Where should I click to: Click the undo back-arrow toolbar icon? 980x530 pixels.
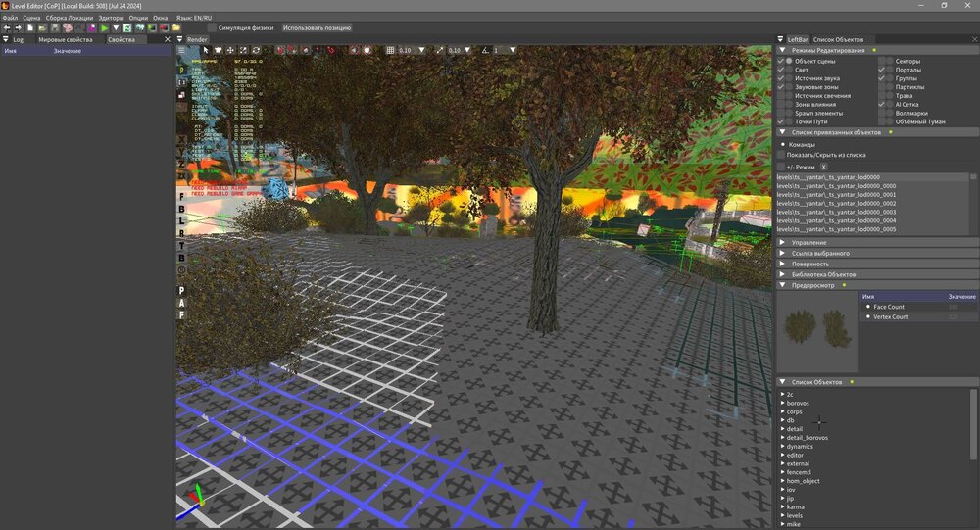[7, 28]
